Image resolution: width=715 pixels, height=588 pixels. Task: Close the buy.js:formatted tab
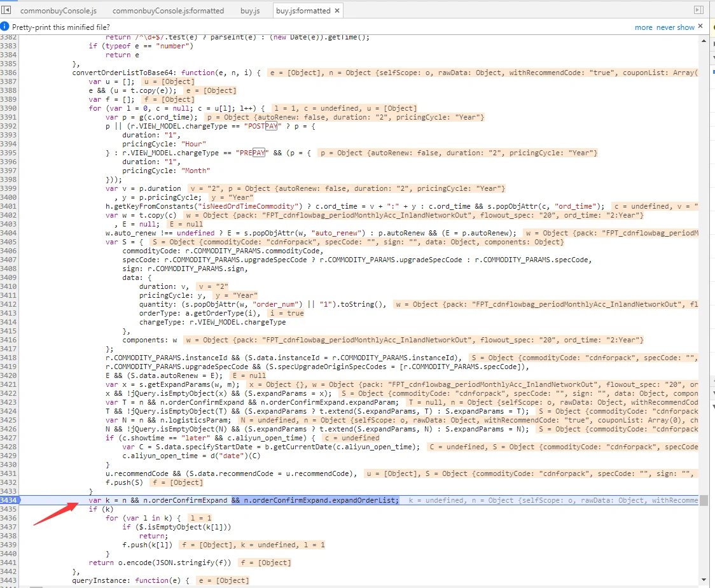[x=337, y=10]
